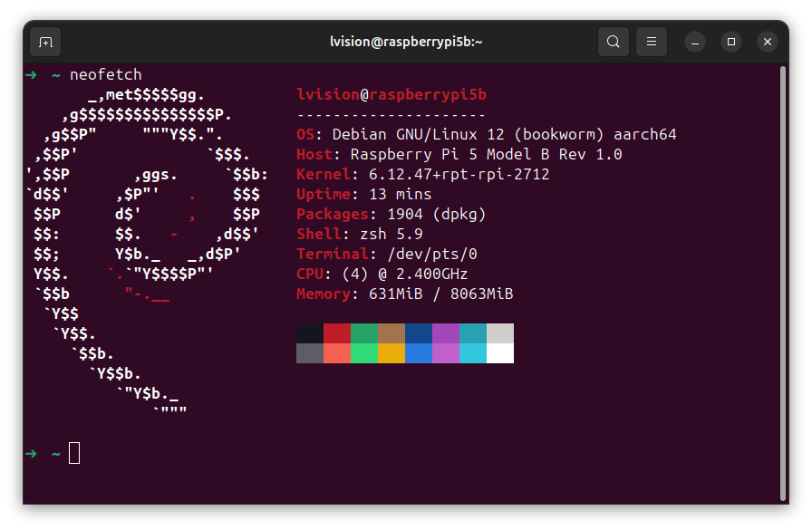Click the dark green color block, top row

(x=364, y=333)
